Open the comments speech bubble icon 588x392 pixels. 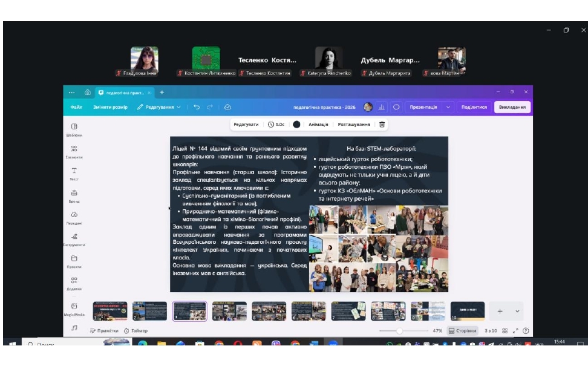coord(396,107)
